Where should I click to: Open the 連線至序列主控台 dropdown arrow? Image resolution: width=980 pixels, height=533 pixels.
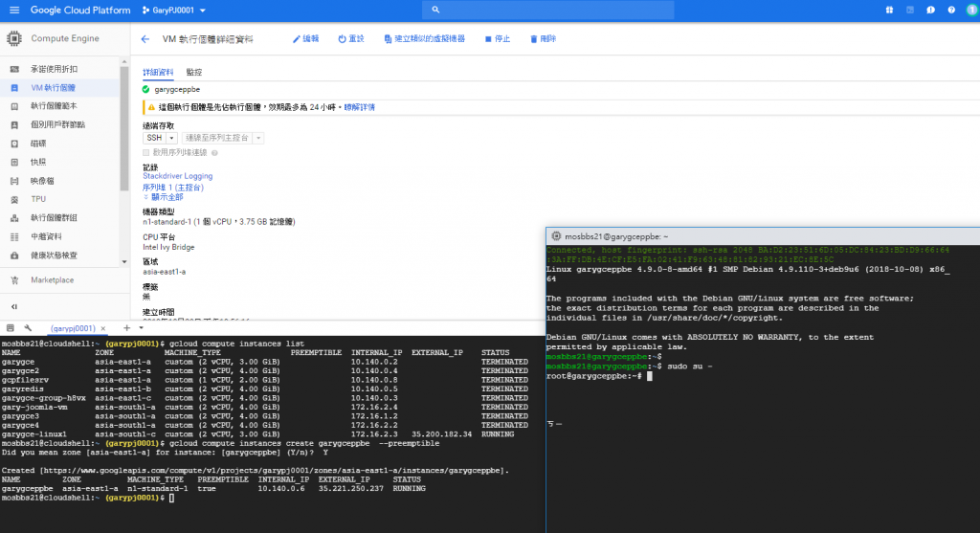click(258, 138)
